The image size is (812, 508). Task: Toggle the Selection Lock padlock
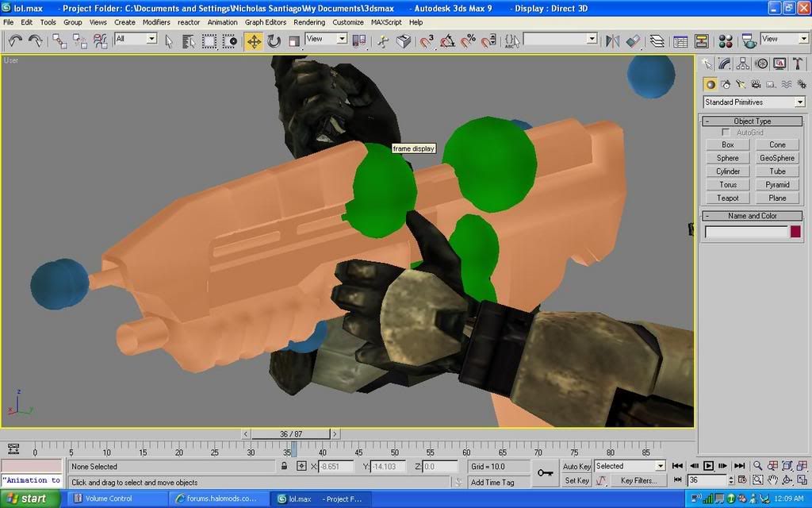(285, 466)
